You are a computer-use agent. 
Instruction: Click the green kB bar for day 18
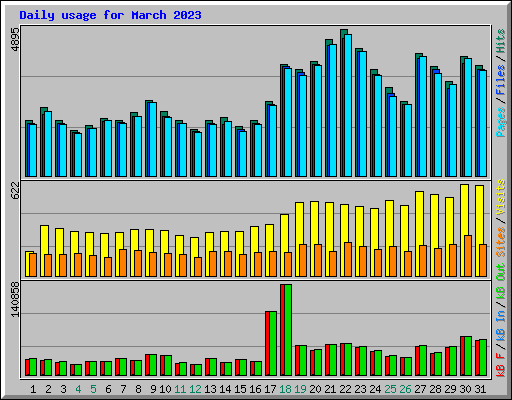288,330
